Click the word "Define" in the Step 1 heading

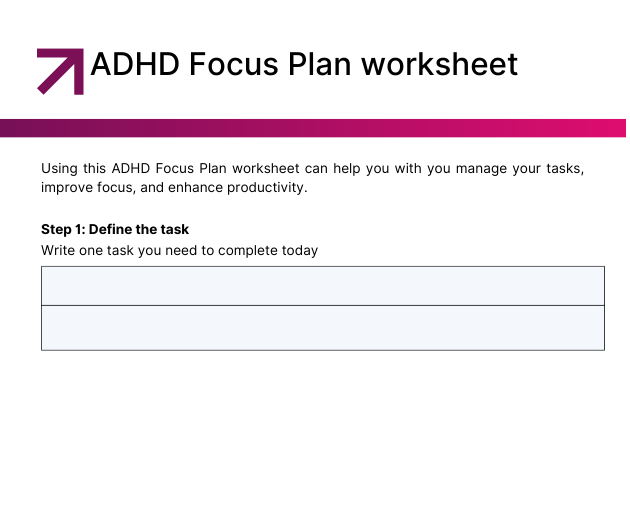(108, 229)
